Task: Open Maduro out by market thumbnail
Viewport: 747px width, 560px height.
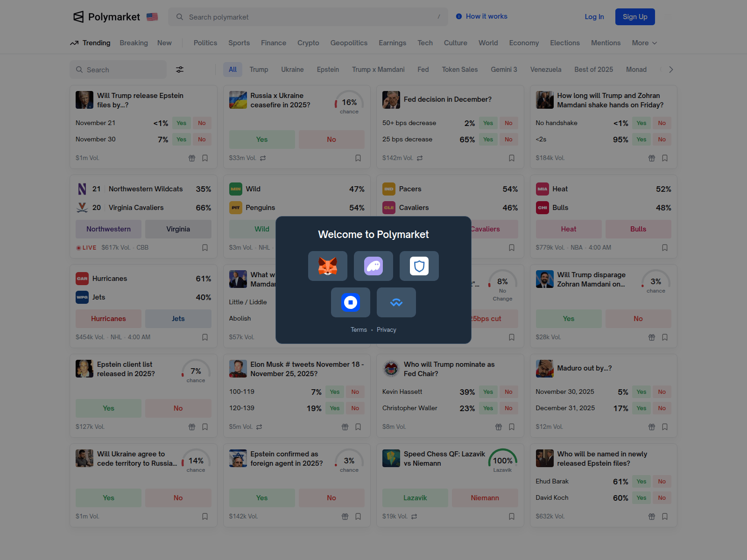Action: [x=544, y=369]
